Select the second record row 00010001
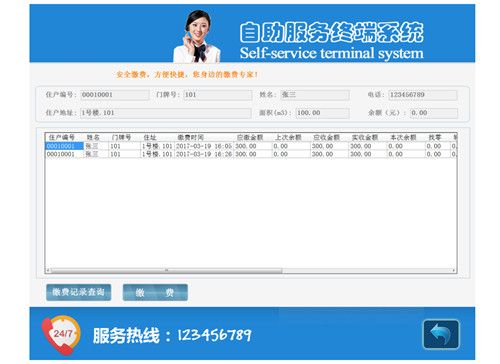The width and height of the screenshot is (500, 364). pyautogui.click(x=251, y=154)
